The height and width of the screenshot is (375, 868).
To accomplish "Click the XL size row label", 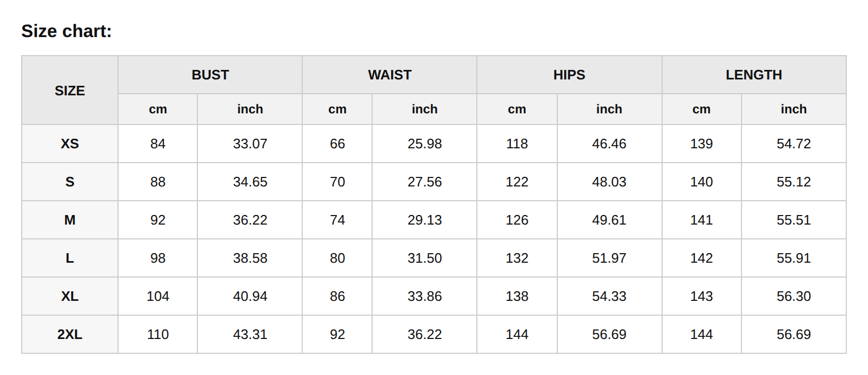I will (x=70, y=296).
